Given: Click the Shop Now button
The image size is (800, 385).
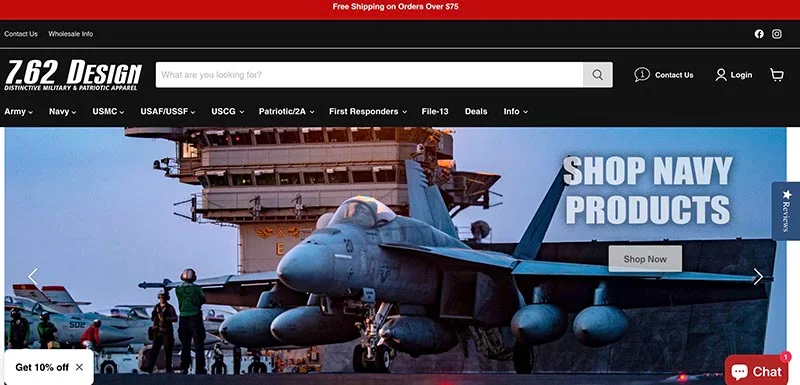Looking at the screenshot, I should point(645,259).
